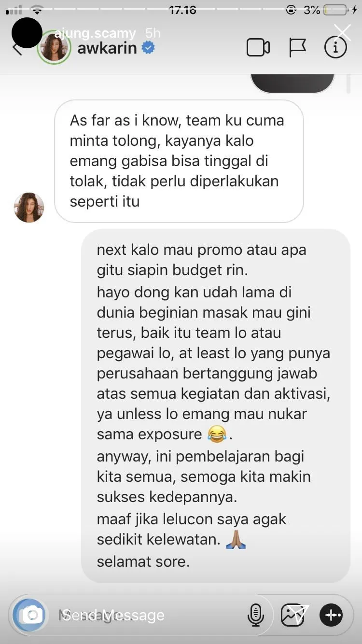
Task: Select the "next kalo mau promo" reply bubble
Action: click(x=216, y=406)
